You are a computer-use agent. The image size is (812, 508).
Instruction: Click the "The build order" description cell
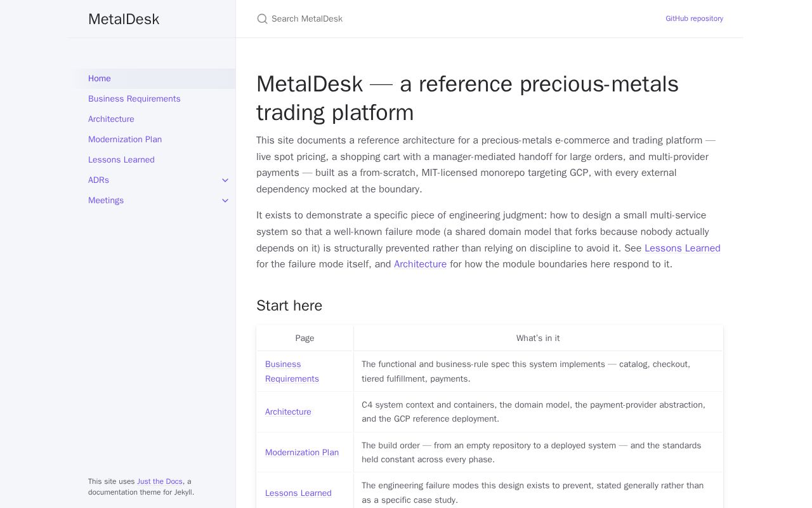pyautogui.click(x=538, y=453)
